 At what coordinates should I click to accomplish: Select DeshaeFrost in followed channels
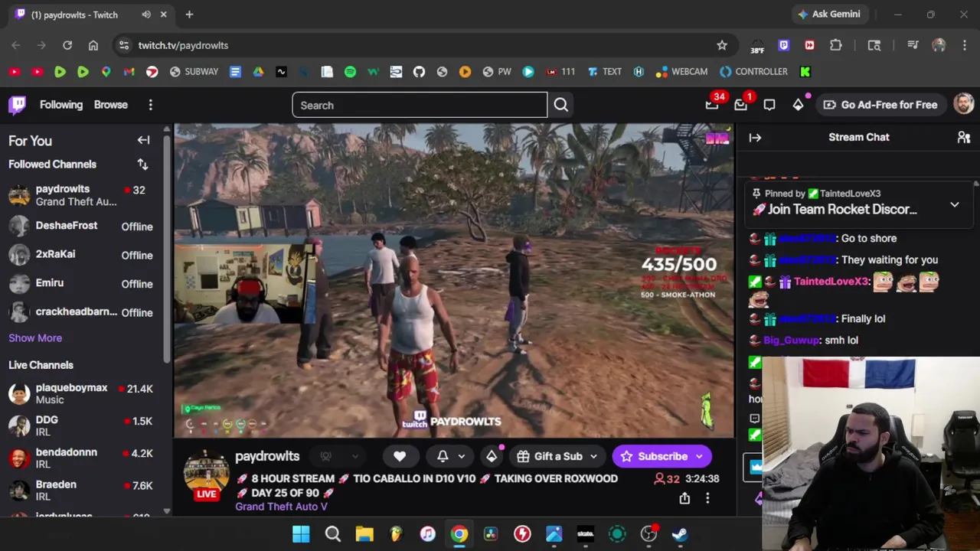(x=83, y=227)
